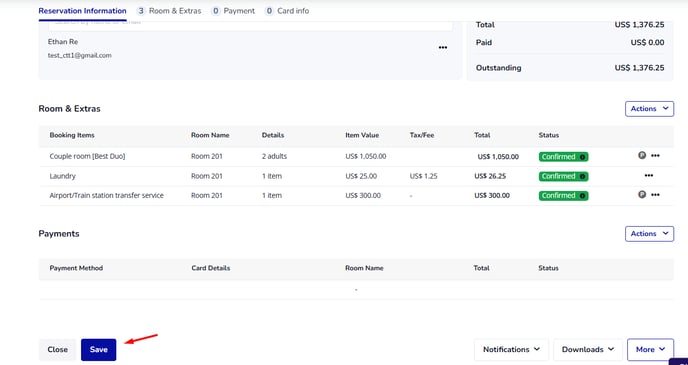
Task: Click Laundry tax value US$ 1.25
Action: coord(423,176)
